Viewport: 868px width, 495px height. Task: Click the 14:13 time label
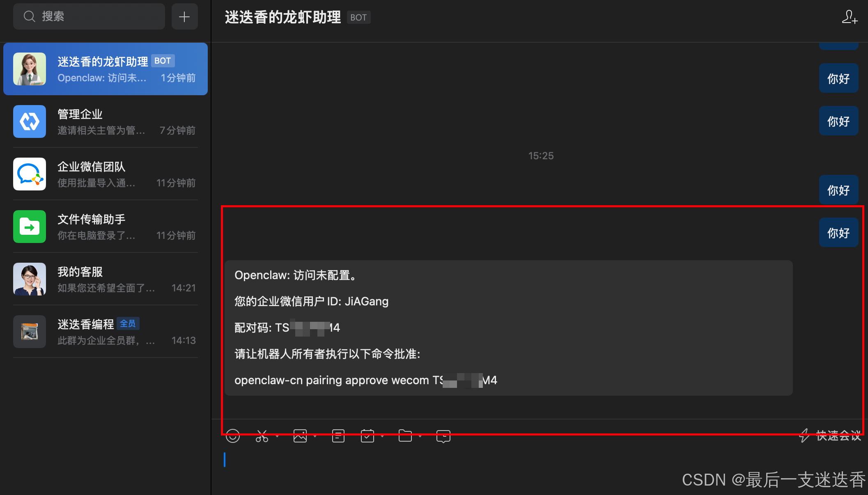[x=184, y=341]
